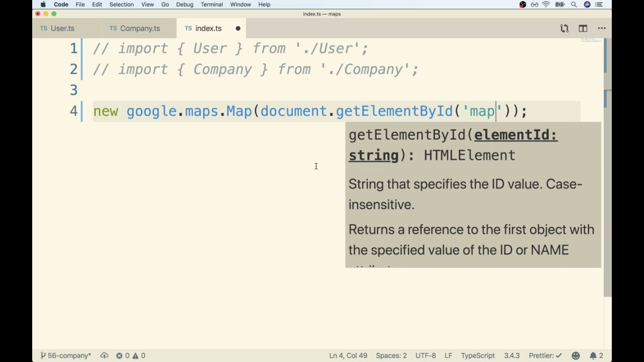
Task: Toggle Prettier formatter status
Action: coord(545,355)
